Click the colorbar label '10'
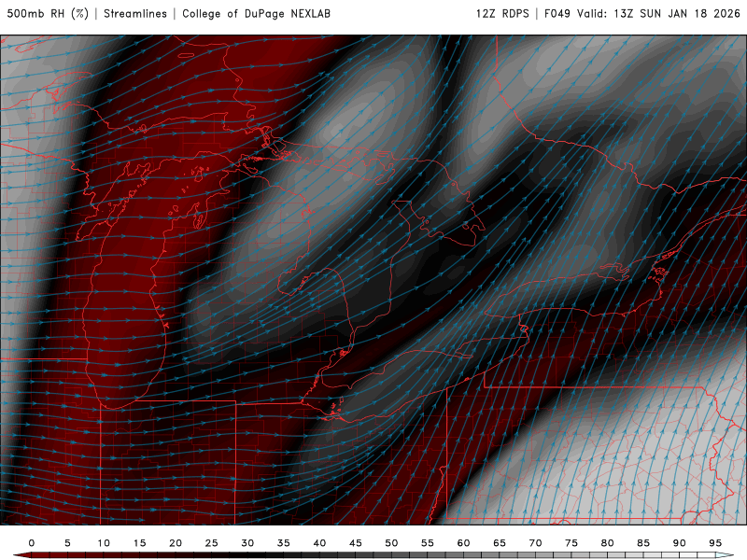Image resolution: width=747 pixels, height=560 pixels. 104,543
